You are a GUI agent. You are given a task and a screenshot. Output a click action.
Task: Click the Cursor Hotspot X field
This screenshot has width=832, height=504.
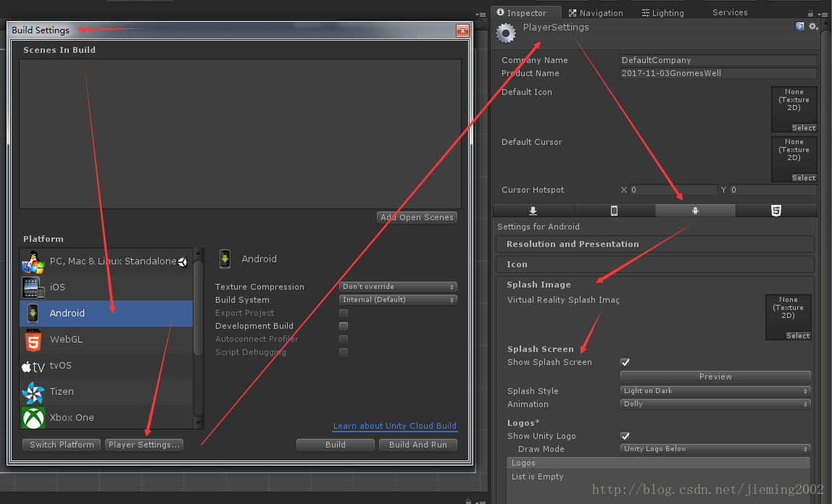tap(673, 190)
